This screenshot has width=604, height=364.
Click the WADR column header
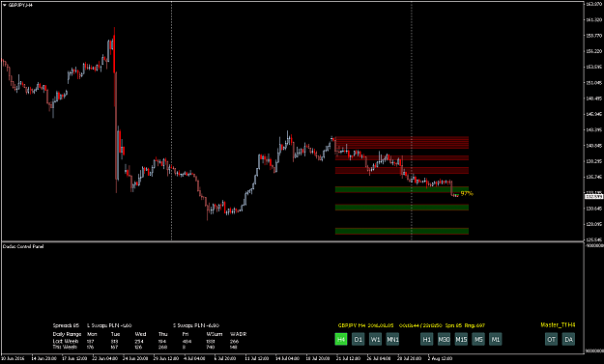[238, 334]
